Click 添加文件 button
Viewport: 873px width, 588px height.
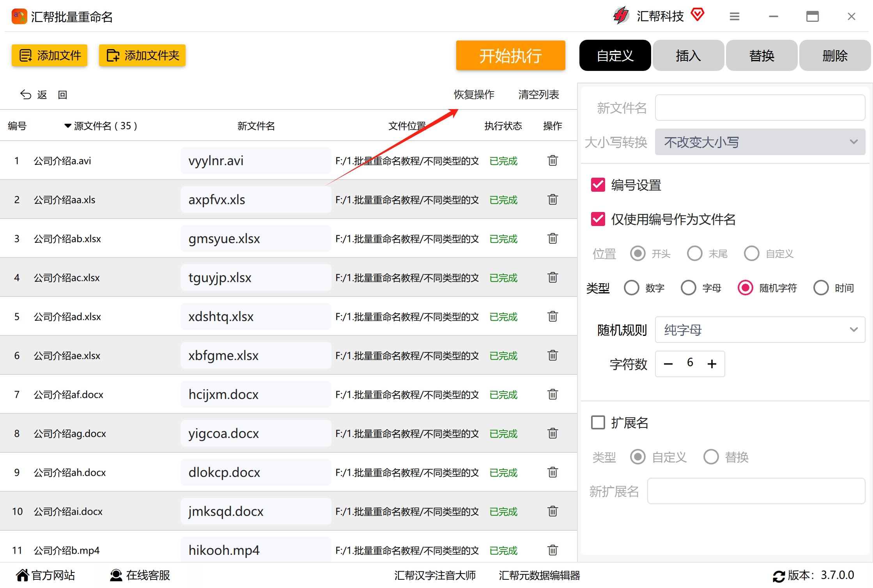(50, 55)
